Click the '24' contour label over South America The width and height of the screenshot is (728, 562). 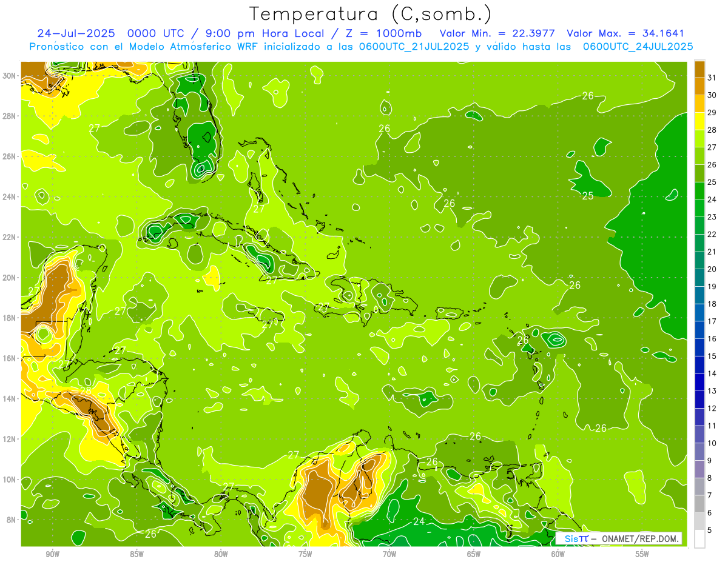tap(419, 521)
